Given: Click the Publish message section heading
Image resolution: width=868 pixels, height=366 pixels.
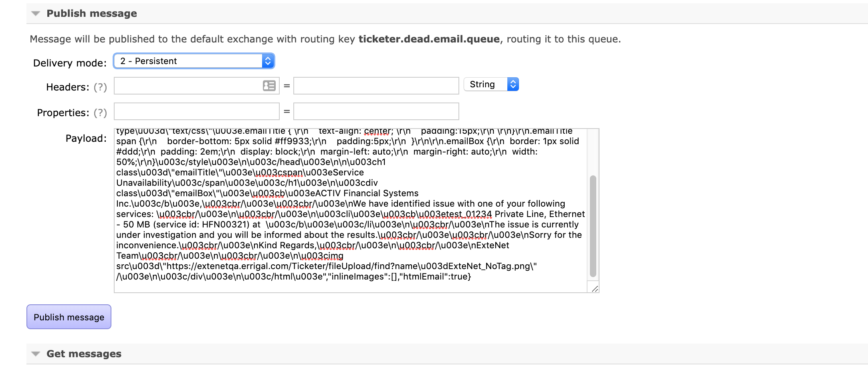Looking at the screenshot, I should click(91, 14).
